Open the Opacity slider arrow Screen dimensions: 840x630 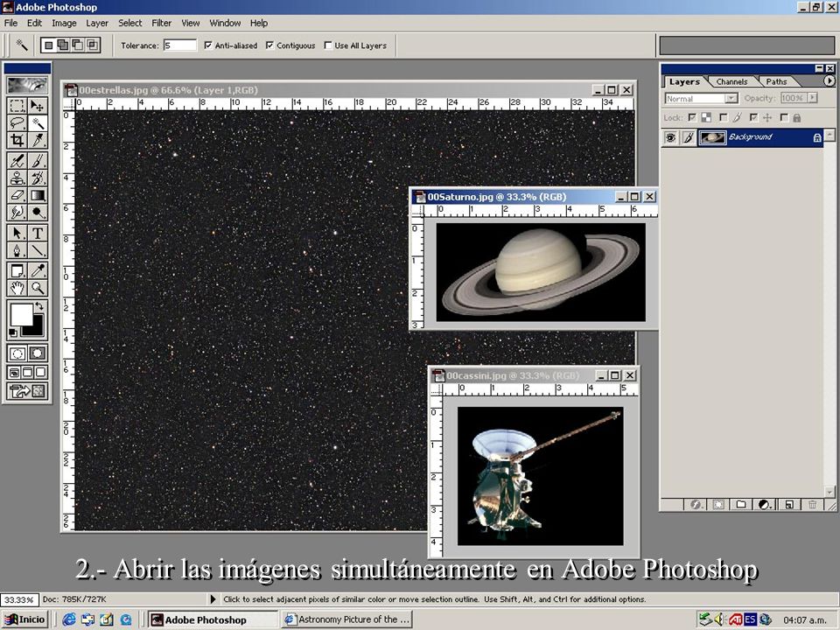point(813,98)
